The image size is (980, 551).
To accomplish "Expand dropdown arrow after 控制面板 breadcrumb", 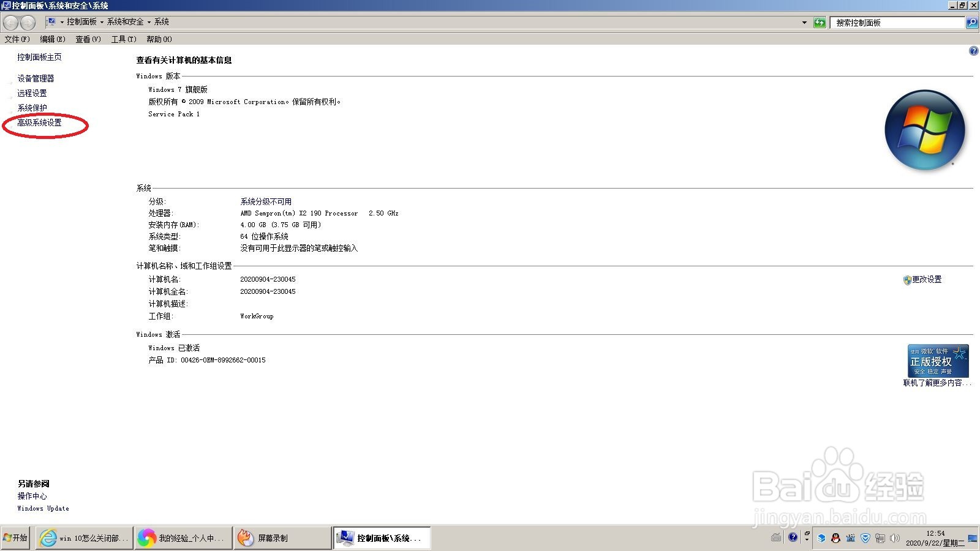I will pyautogui.click(x=102, y=22).
